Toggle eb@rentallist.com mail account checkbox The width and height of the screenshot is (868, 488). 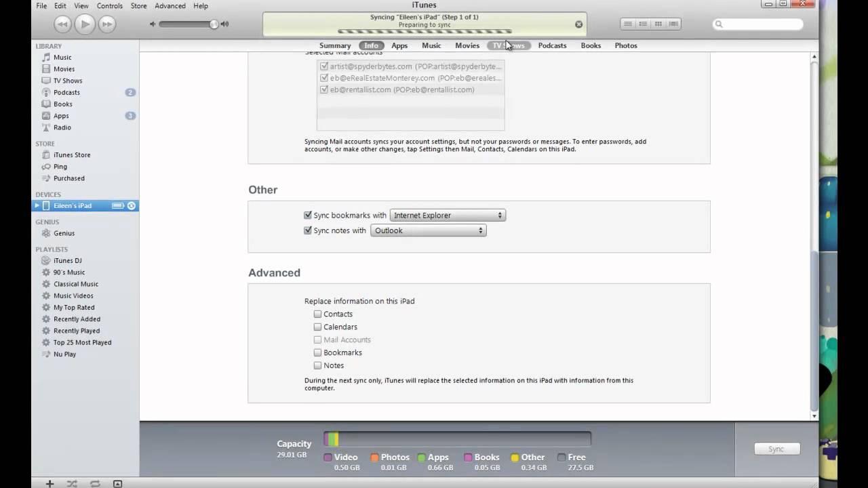[x=324, y=89]
